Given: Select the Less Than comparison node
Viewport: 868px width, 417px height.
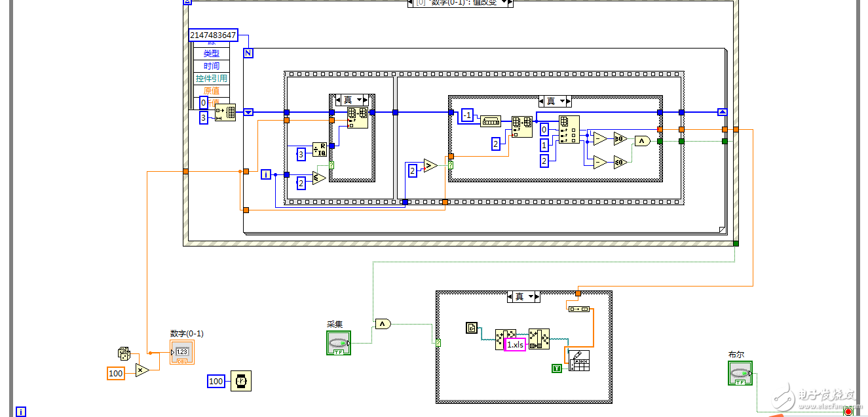Looking at the screenshot, I should coord(319,178).
